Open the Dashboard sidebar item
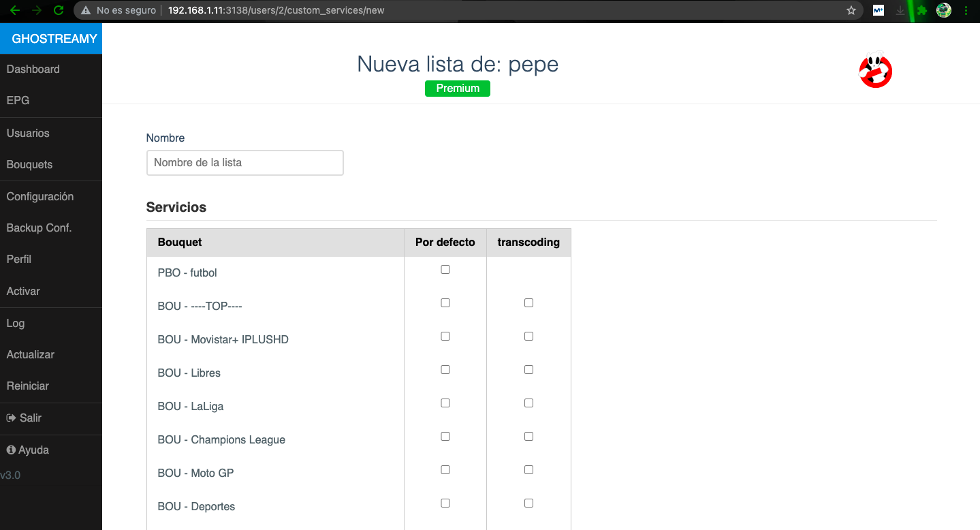This screenshot has height=530, width=980. pyautogui.click(x=33, y=69)
